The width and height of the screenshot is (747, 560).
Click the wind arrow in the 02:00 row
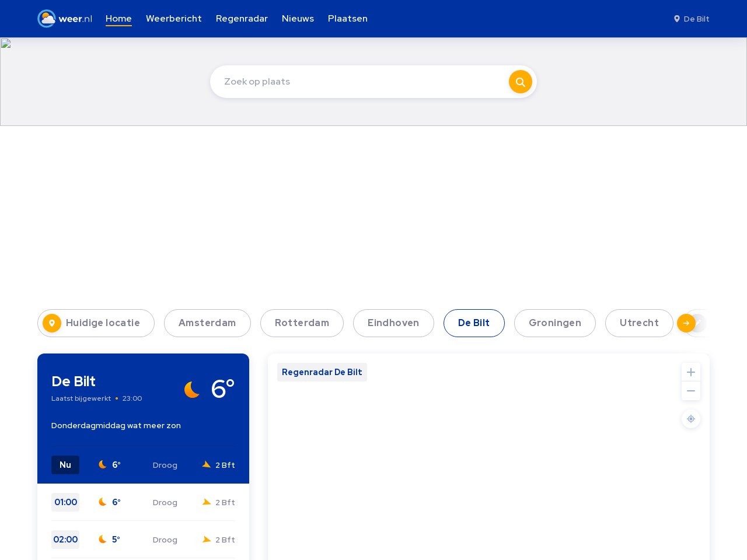point(207,540)
